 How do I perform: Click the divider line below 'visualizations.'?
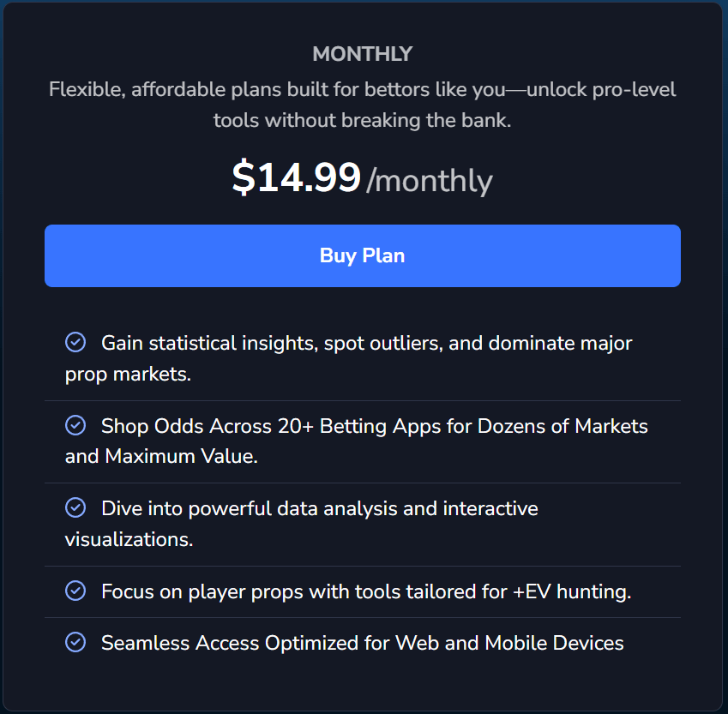click(x=362, y=566)
